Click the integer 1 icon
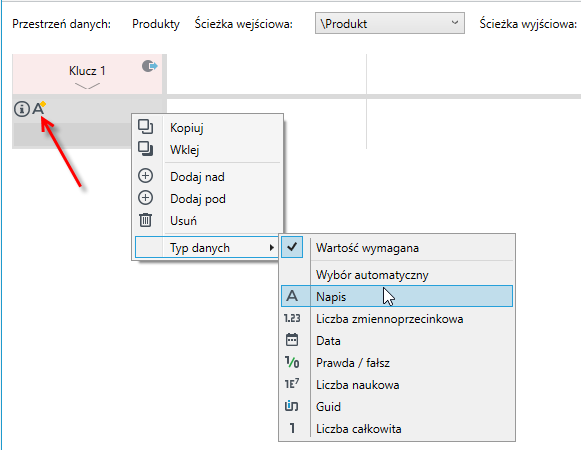 click(x=292, y=428)
